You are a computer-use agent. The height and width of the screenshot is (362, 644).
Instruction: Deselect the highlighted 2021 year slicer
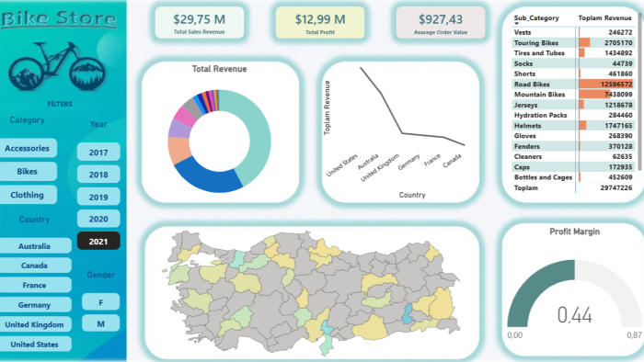(x=98, y=241)
